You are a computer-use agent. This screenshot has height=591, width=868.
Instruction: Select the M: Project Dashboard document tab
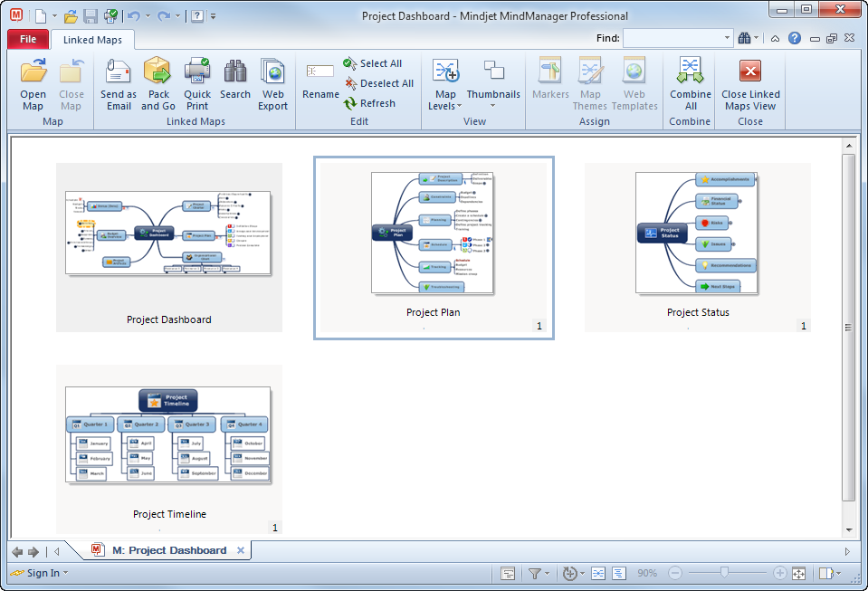click(x=169, y=550)
